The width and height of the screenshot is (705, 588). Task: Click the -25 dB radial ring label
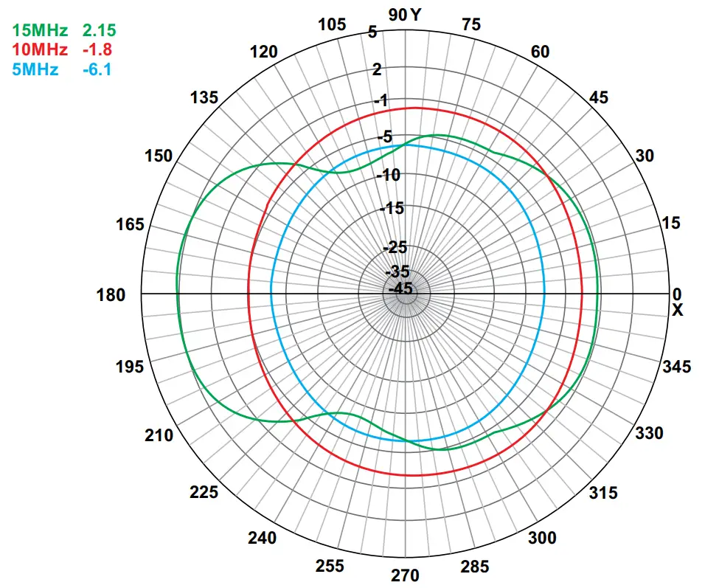click(x=395, y=247)
